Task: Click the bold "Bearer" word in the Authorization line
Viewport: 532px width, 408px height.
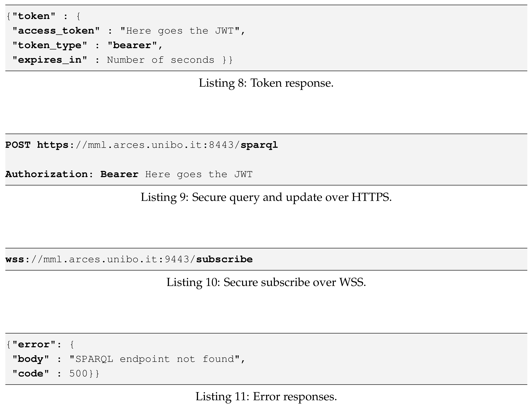Action: tap(119, 174)
